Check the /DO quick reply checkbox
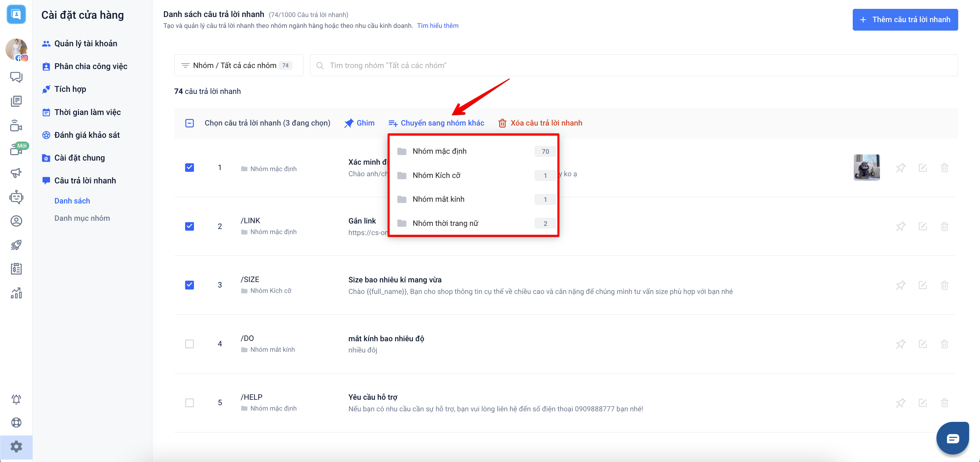 190,344
